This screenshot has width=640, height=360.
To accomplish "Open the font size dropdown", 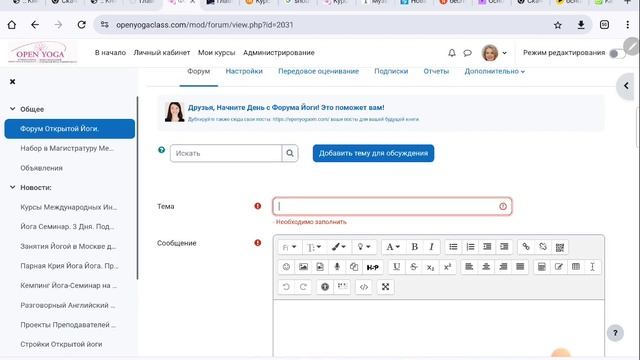I will [313, 247].
